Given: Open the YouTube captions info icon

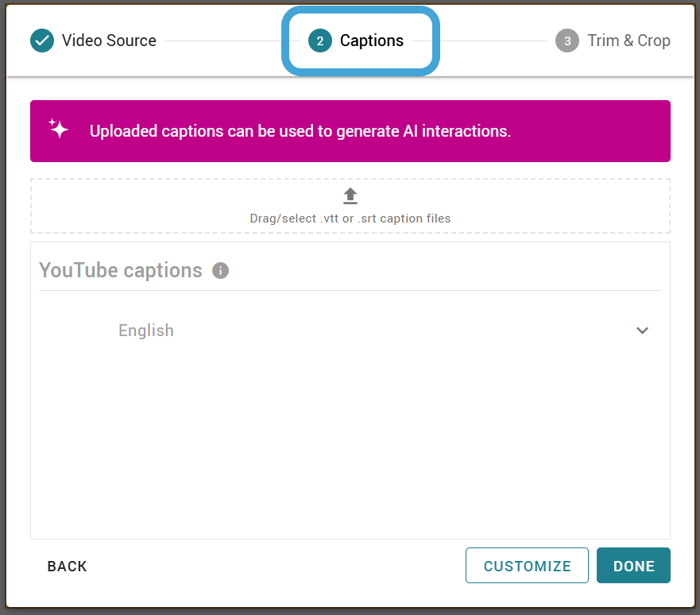Looking at the screenshot, I should click(x=220, y=270).
